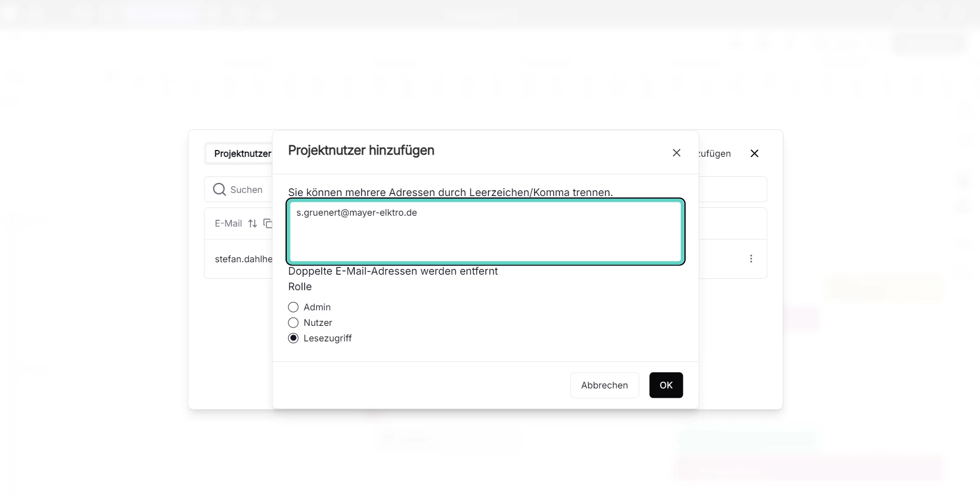
Task: Select the stefan.dahlhe user row
Action: [243, 259]
